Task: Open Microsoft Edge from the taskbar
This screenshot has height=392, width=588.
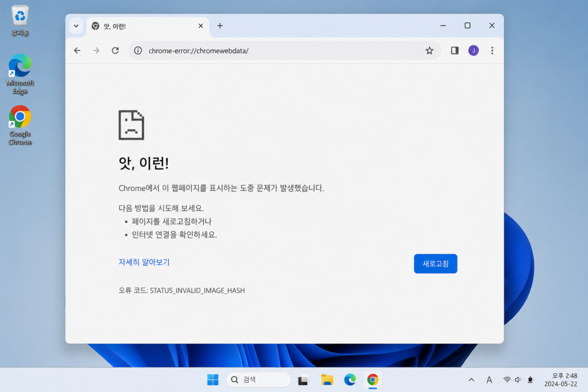Action: tap(350, 379)
